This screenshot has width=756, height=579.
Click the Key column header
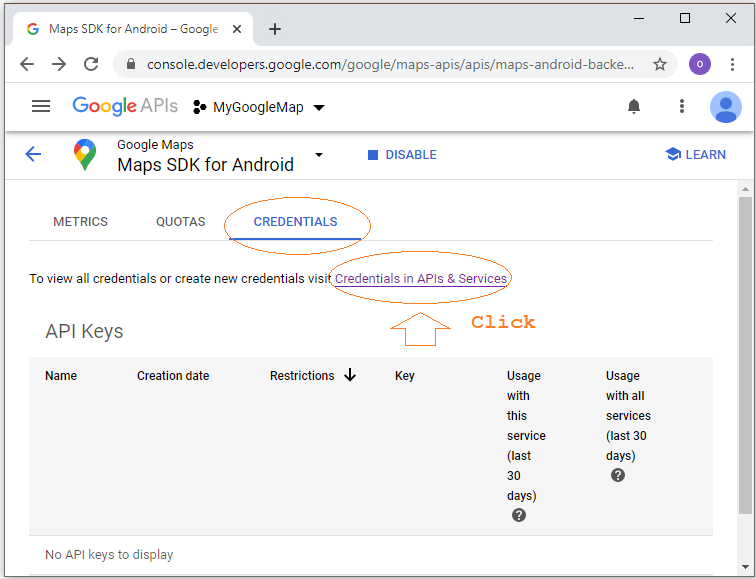tap(405, 376)
